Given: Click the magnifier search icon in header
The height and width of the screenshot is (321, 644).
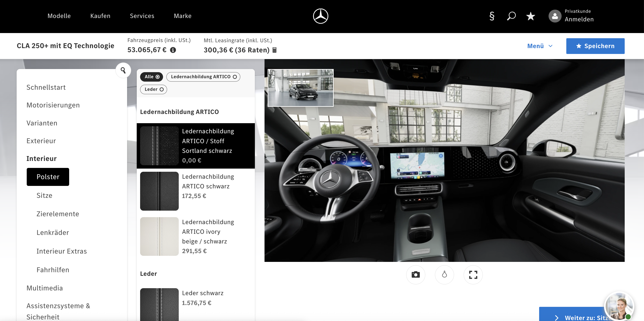Looking at the screenshot, I should [511, 16].
